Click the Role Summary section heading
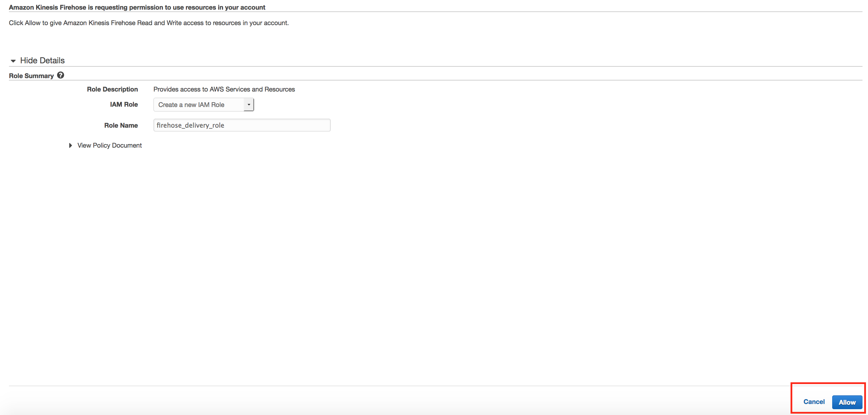The image size is (868, 415). [x=31, y=76]
